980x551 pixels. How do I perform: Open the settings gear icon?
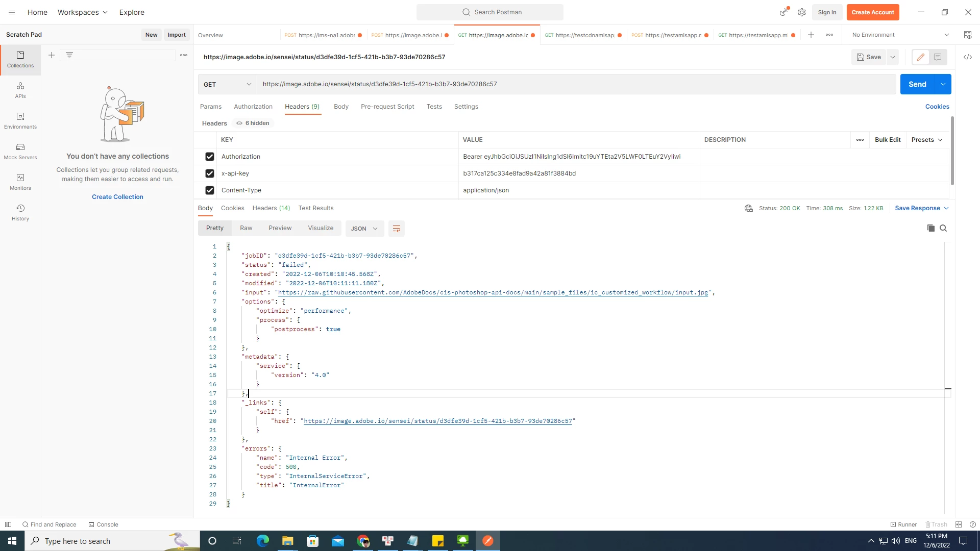[x=802, y=12]
